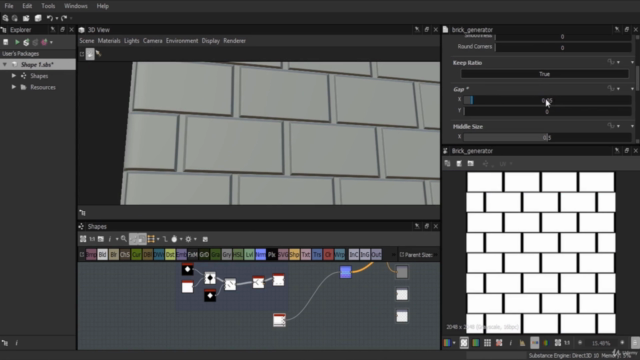Add a Blur node (Blr)
Viewport: 640px width, 360px height.
coord(114,255)
